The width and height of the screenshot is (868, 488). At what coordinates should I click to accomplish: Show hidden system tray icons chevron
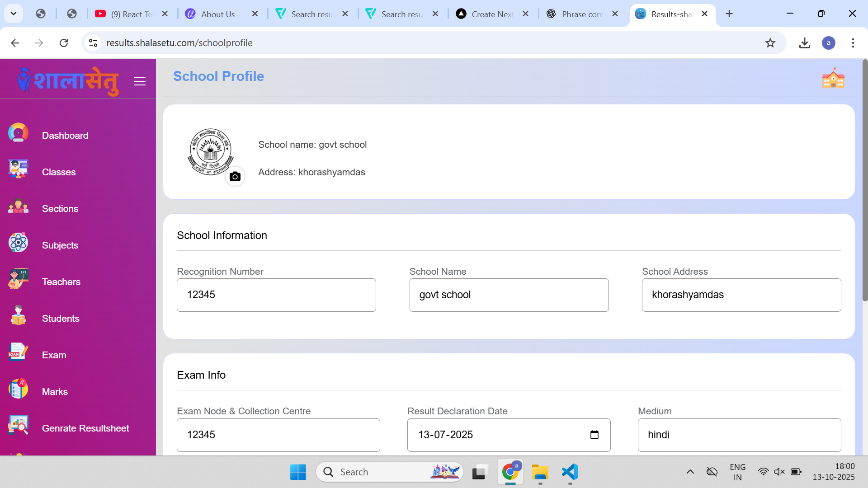click(x=690, y=472)
